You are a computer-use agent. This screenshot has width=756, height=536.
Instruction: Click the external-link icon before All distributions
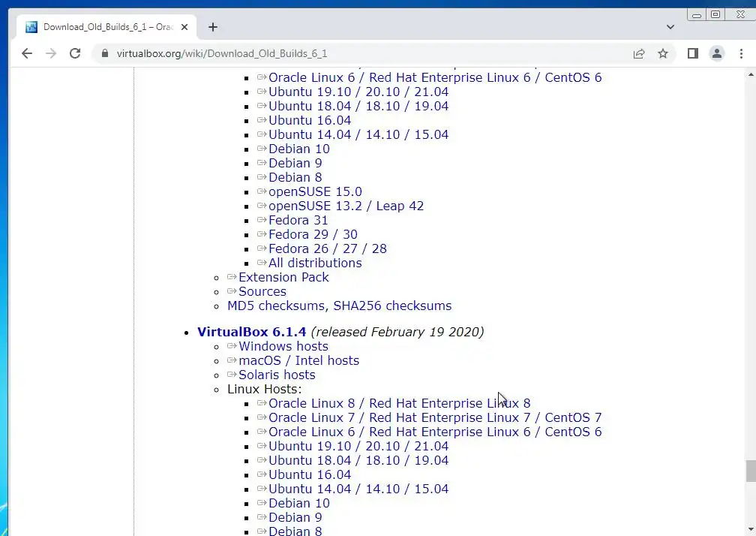[x=262, y=262]
